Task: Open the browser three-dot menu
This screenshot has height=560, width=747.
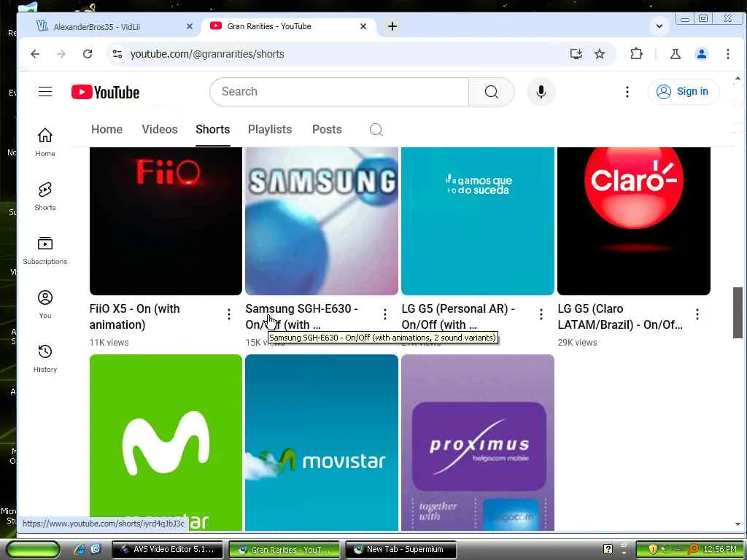Action: (728, 54)
